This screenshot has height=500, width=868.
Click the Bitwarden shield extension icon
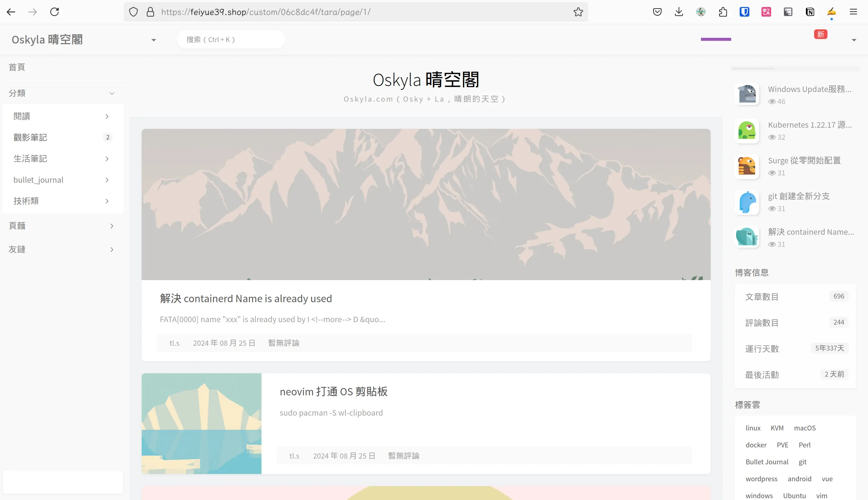point(744,12)
